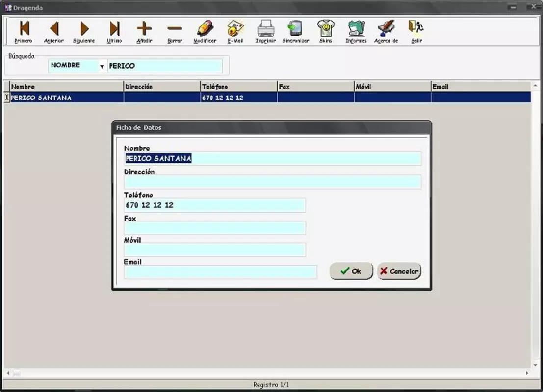Minimize the Dragenda window

coord(513,7)
